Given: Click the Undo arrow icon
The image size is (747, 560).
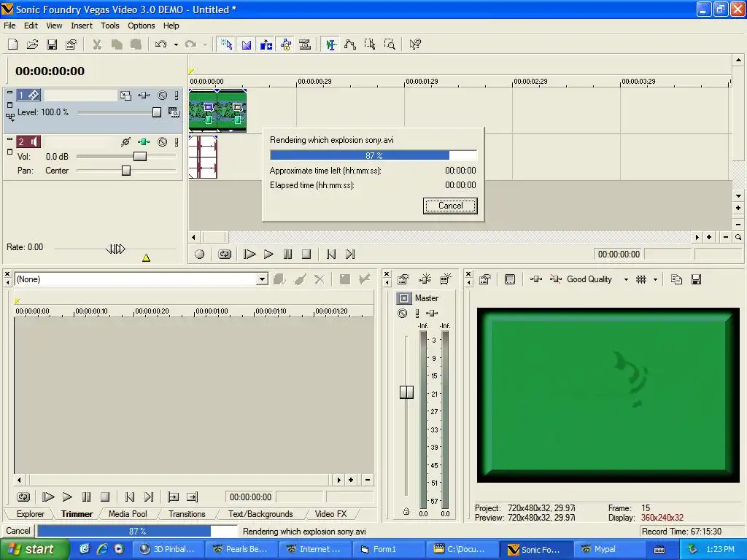Looking at the screenshot, I should coord(161,44).
